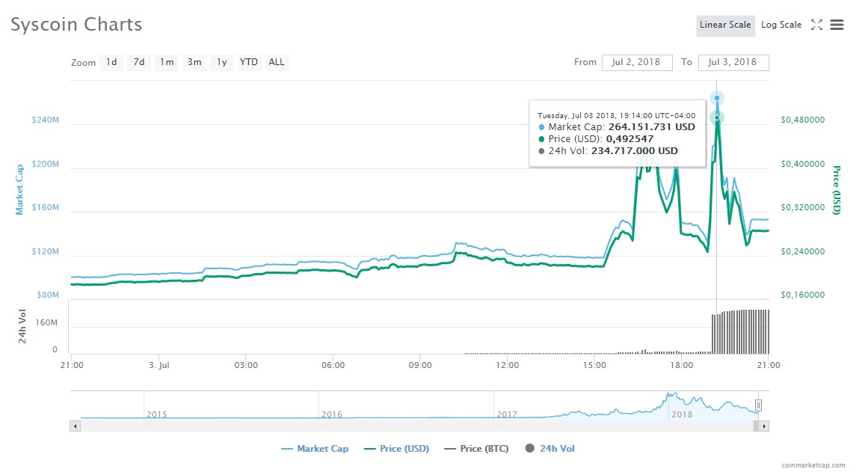The image size is (868, 472).
Task: Toggle Price (USD) series in legend
Action: (x=396, y=449)
